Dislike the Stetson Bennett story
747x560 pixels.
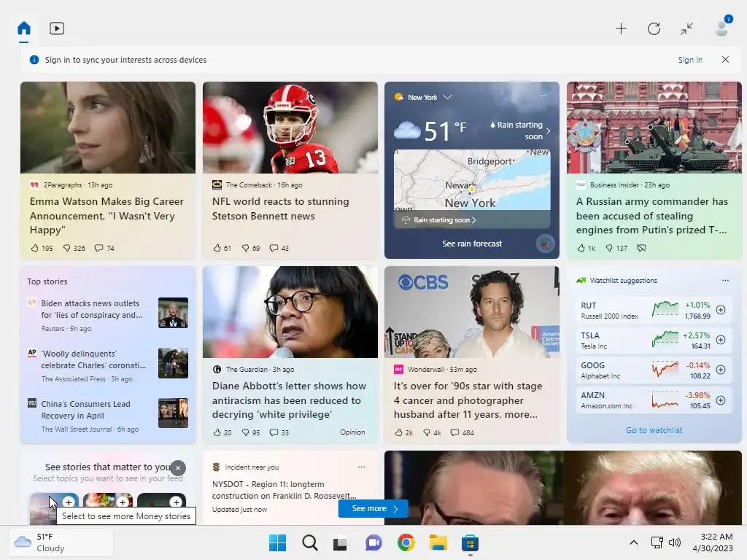(251, 248)
